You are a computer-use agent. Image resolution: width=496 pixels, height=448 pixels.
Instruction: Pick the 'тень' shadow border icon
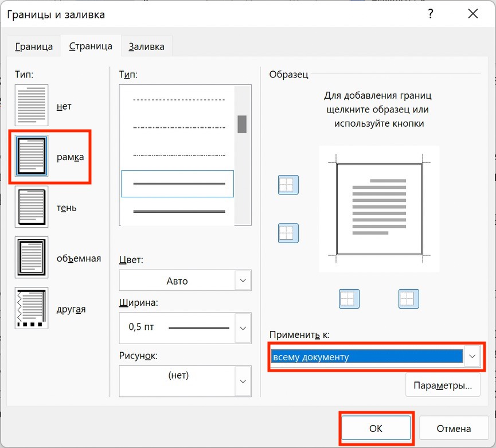(32, 207)
